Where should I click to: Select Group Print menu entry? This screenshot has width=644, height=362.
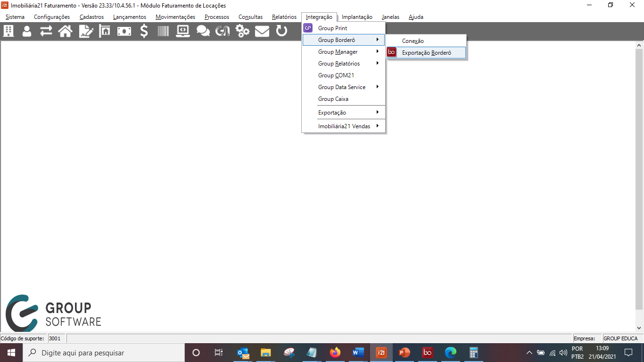(x=344, y=28)
